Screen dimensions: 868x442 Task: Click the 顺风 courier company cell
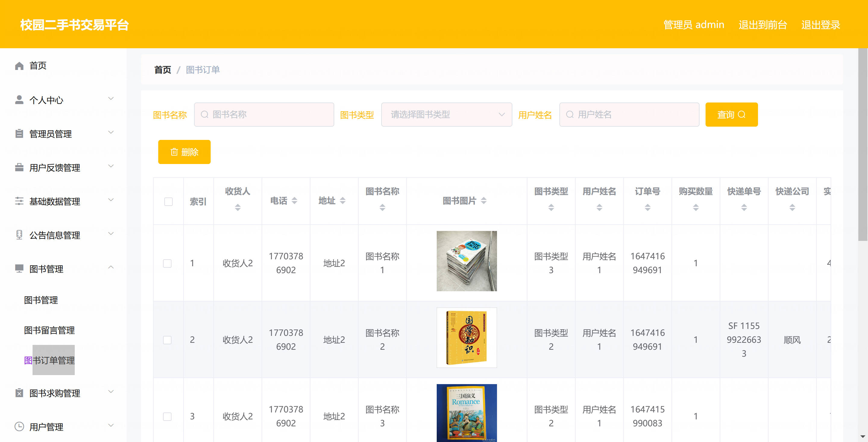point(792,340)
